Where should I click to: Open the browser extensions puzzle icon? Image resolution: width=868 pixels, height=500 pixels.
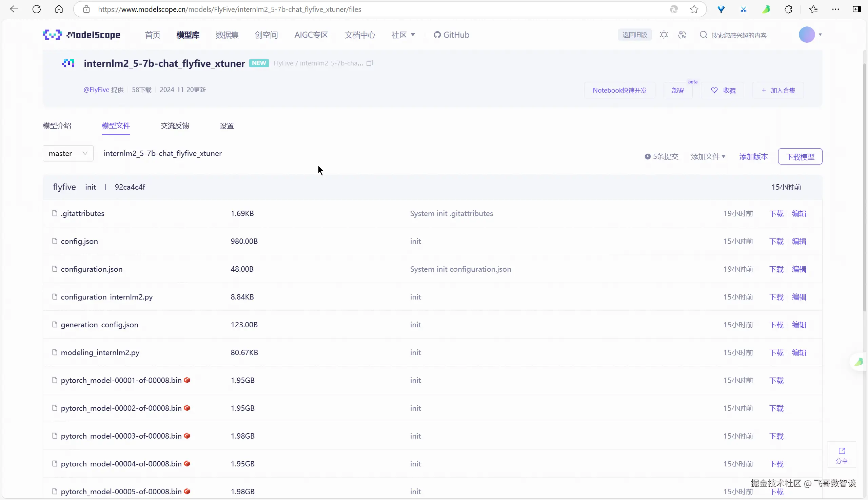tap(788, 9)
